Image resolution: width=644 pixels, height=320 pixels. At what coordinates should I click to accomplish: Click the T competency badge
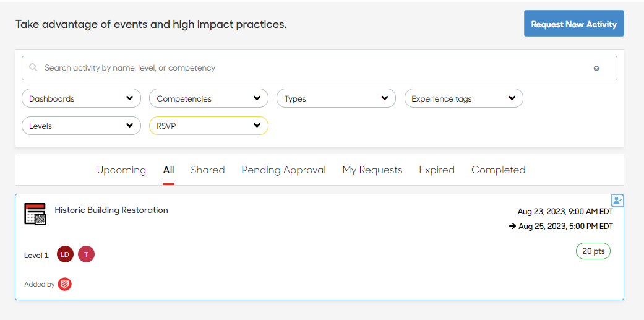pyautogui.click(x=86, y=254)
